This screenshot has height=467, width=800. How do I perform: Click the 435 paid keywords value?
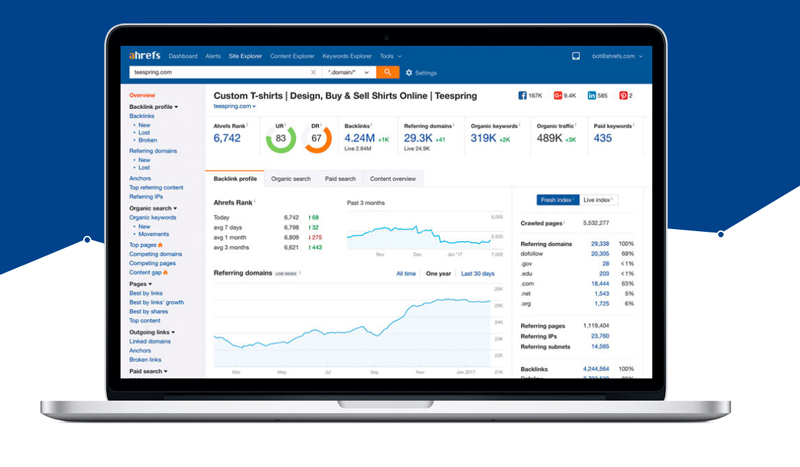(x=603, y=138)
